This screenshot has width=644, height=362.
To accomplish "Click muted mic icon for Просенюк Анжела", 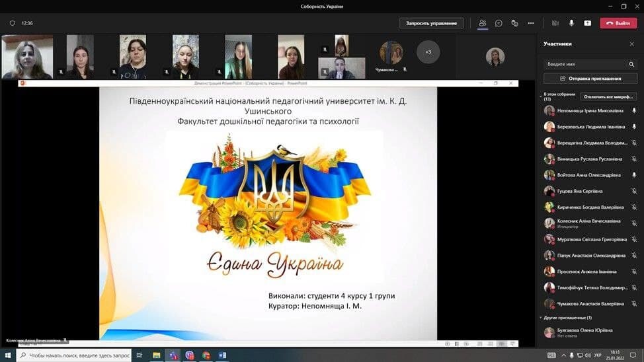I will pyautogui.click(x=634, y=271).
